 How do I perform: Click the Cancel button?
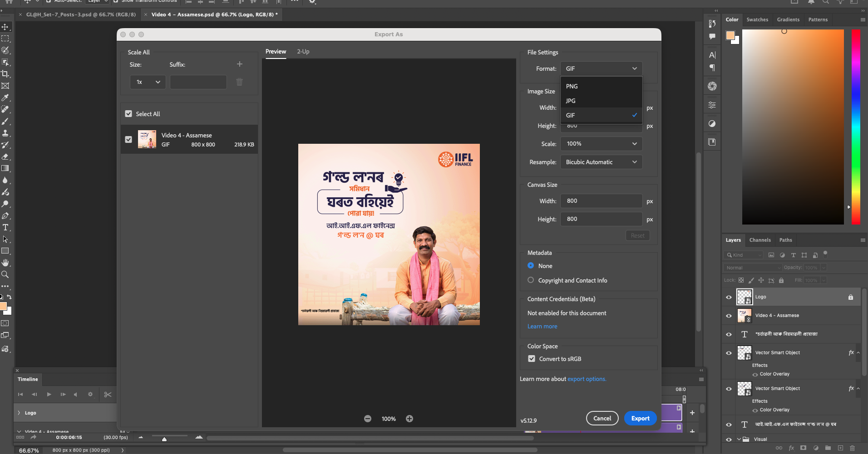tap(602, 418)
